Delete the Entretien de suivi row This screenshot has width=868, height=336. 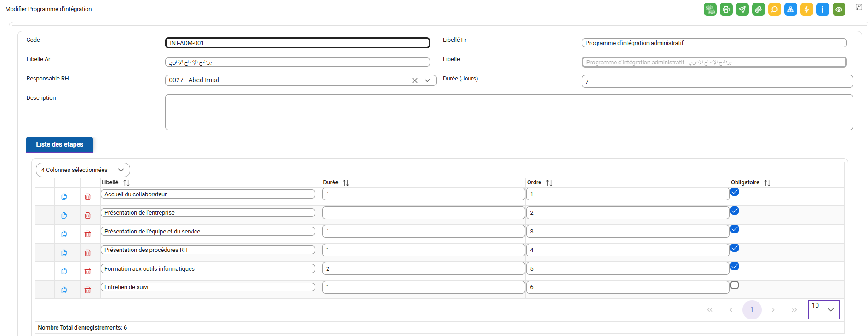(x=87, y=290)
